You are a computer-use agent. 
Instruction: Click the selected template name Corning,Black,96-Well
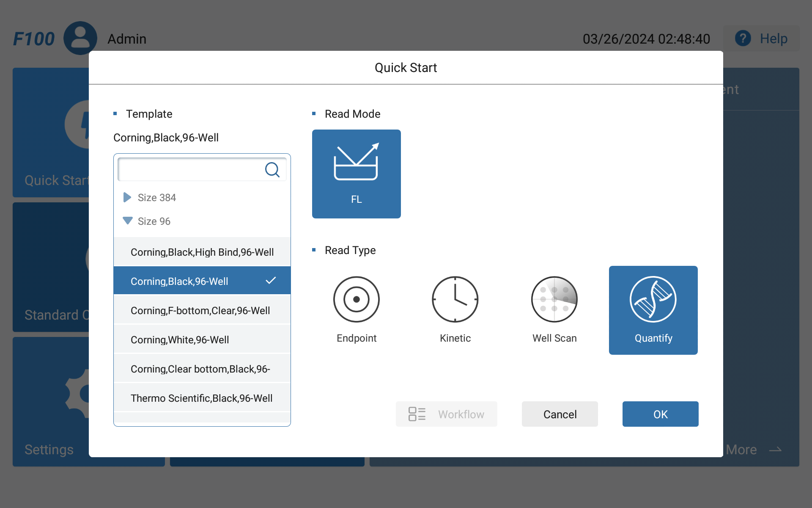pos(166,138)
